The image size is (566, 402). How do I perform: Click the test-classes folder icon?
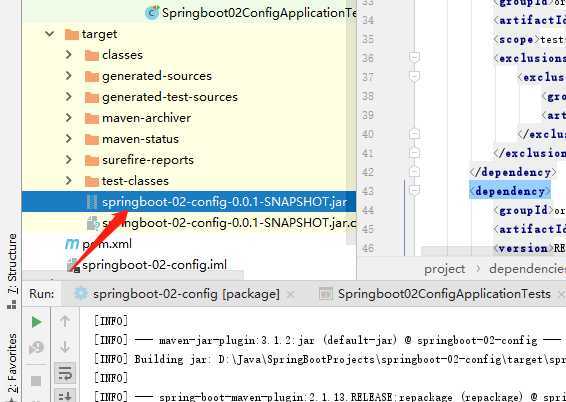pos(92,181)
